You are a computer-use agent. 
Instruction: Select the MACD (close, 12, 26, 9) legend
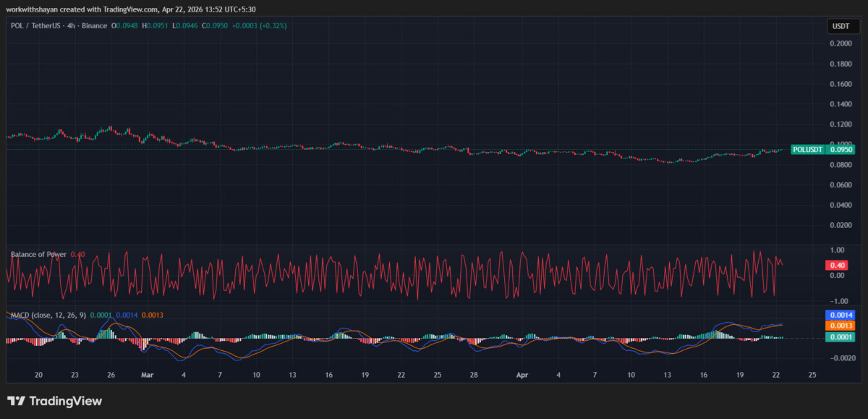click(48, 315)
